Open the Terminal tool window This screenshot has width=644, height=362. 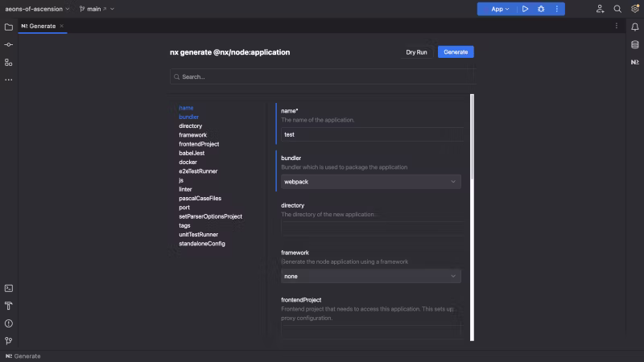pos(9,289)
